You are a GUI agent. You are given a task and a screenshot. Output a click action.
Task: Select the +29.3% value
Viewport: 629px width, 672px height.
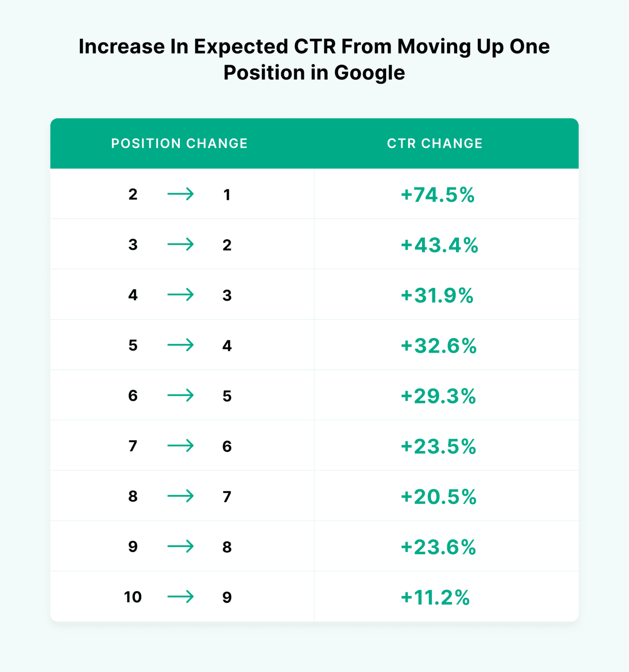[x=438, y=396]
